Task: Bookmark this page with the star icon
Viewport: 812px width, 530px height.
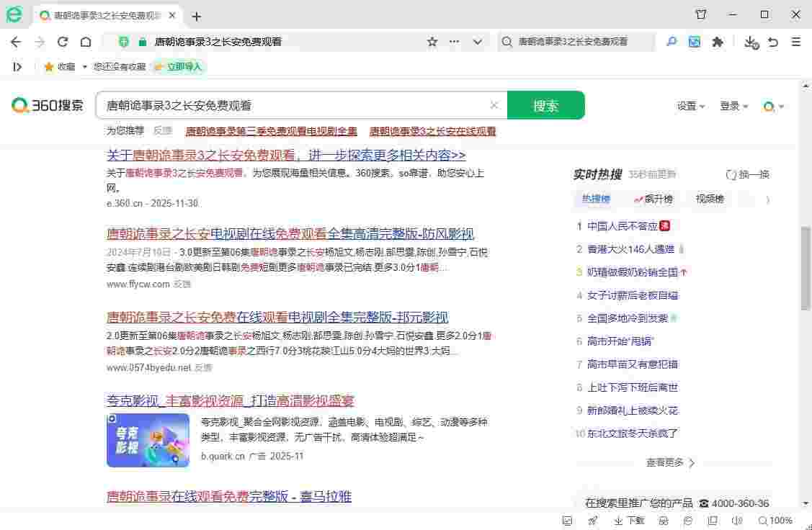Action: [x=432, y=42]
